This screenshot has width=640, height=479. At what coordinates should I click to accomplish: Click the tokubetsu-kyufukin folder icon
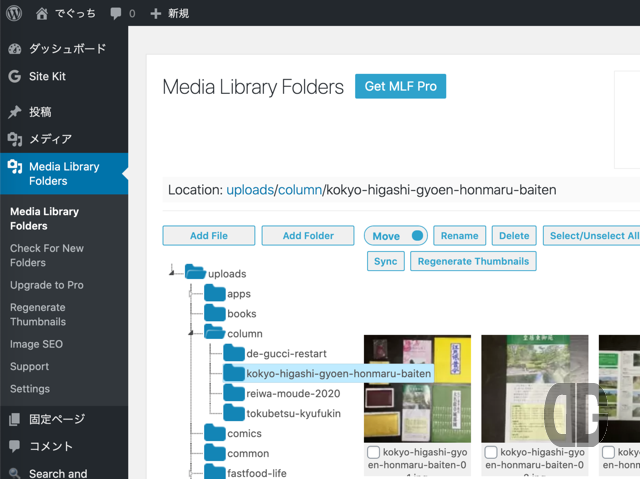tap(234, 413)
